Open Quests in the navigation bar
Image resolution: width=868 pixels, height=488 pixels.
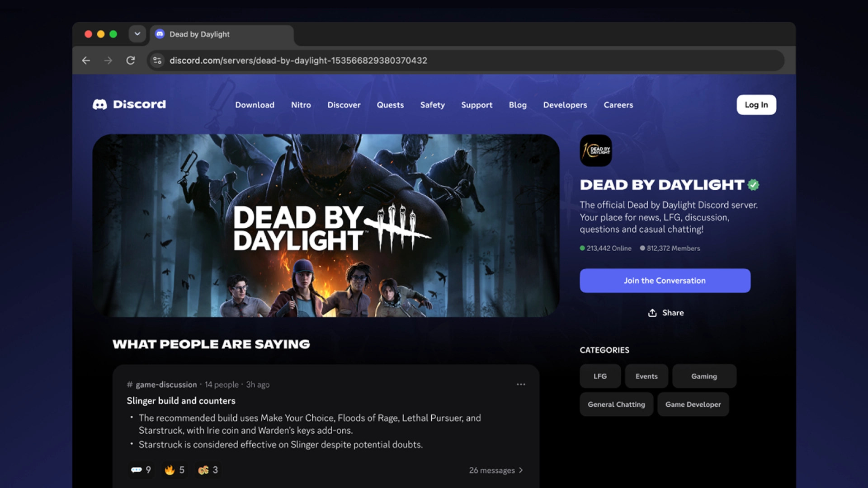[390, 105]
